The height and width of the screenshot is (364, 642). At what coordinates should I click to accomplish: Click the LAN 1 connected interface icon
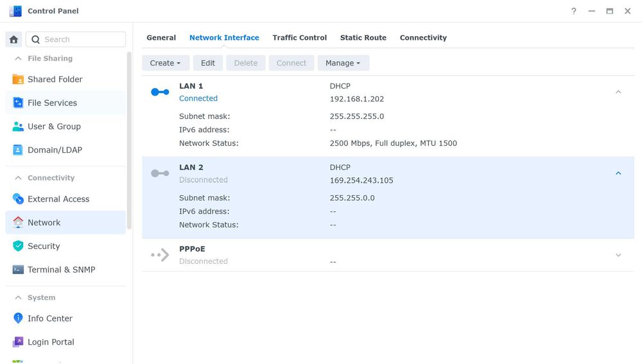(160, 92)
